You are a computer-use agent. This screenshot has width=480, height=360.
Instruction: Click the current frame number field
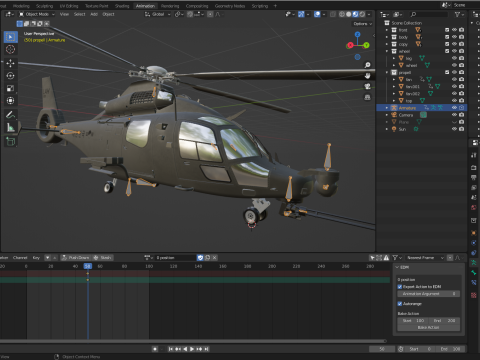pyautogui.click(x=382, y=349)
